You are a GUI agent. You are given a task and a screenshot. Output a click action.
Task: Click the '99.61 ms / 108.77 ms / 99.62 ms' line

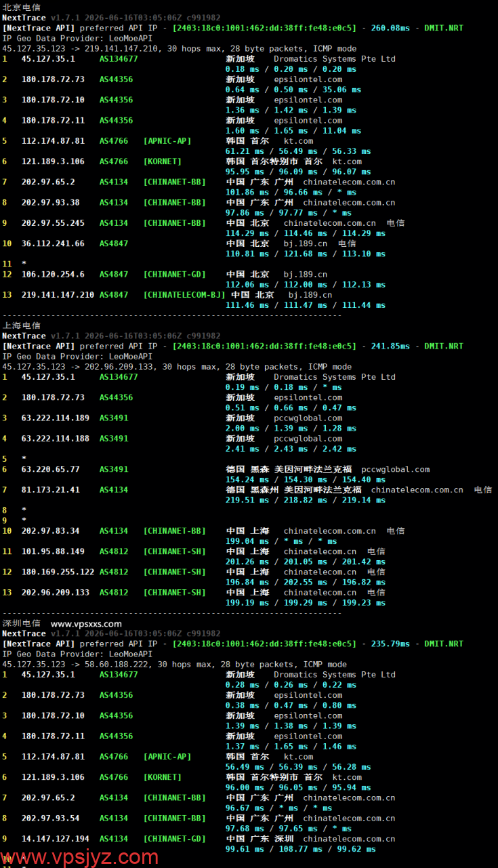point(301,849)
